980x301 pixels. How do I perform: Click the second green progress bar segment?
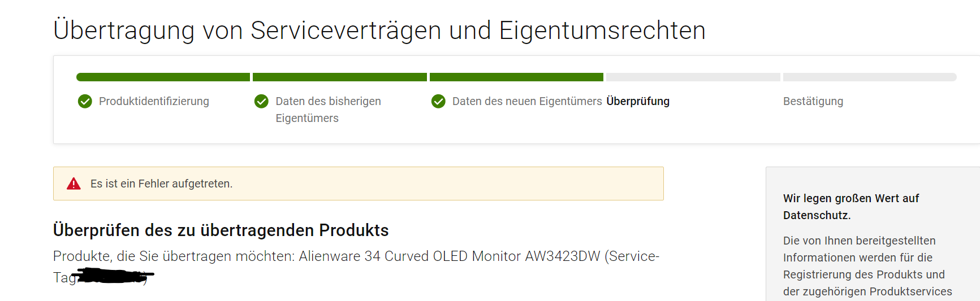click(x=340, y=77)
